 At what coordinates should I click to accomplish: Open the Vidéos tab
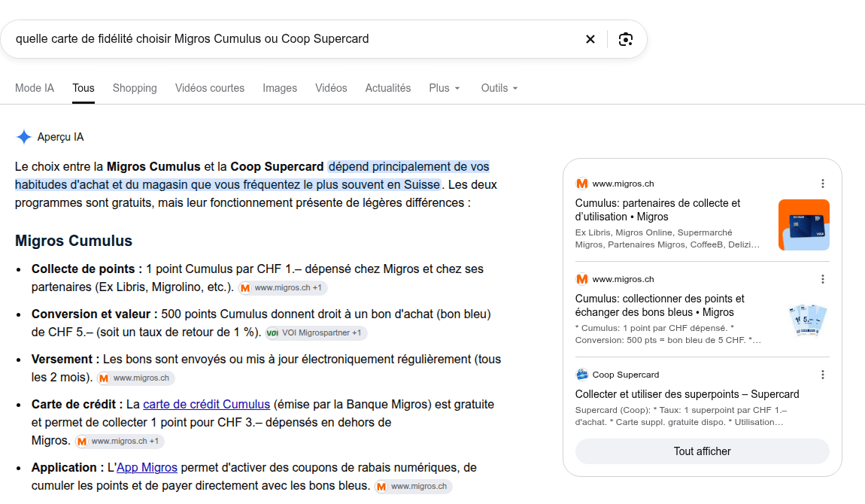[x=331, y=88]
